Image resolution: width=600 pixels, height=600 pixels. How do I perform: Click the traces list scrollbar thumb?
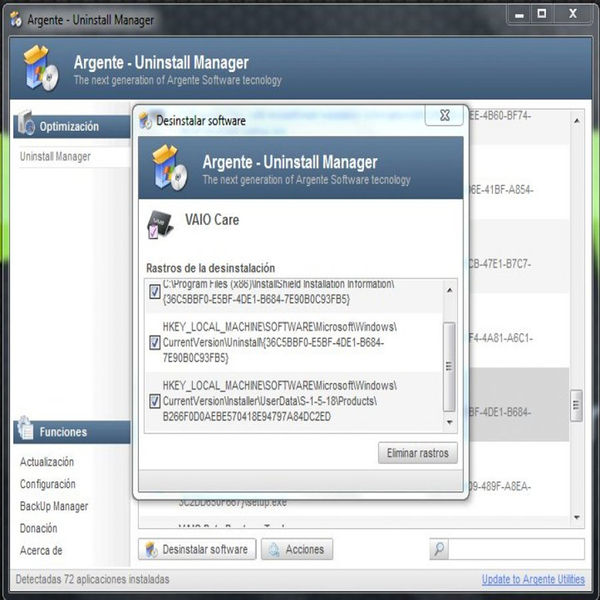[x=449, y=367]
